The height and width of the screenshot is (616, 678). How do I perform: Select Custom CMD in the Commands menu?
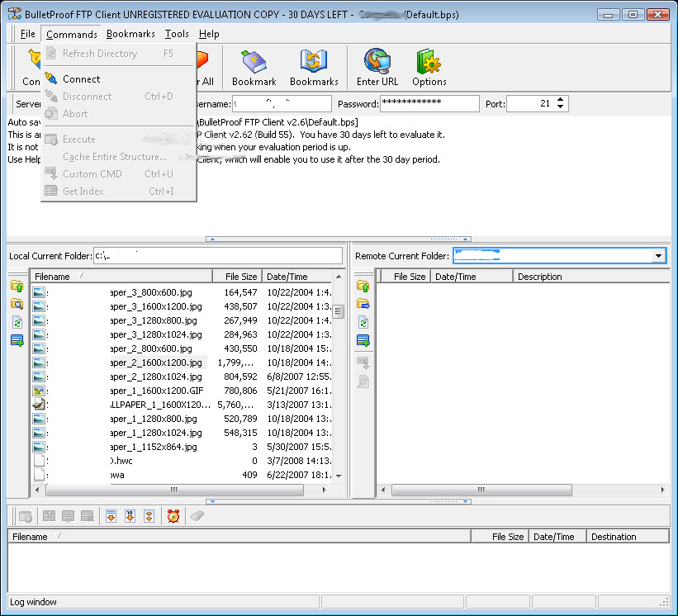118,173
